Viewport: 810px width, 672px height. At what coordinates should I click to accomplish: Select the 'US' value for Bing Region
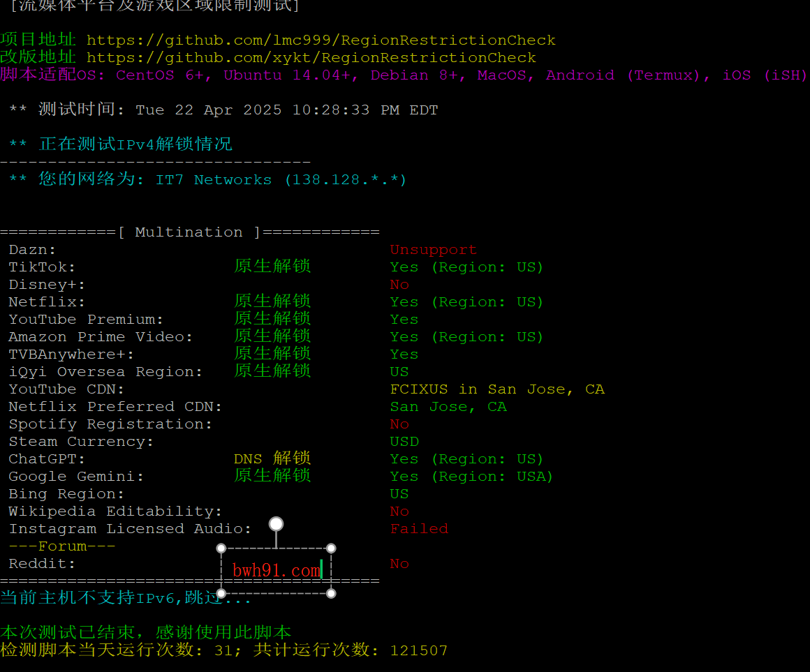[399, 494]
